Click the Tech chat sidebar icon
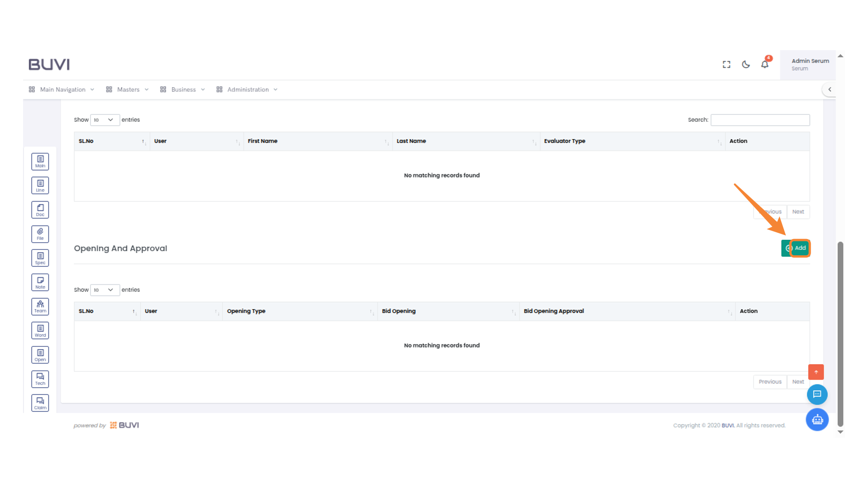 [40, 379]
